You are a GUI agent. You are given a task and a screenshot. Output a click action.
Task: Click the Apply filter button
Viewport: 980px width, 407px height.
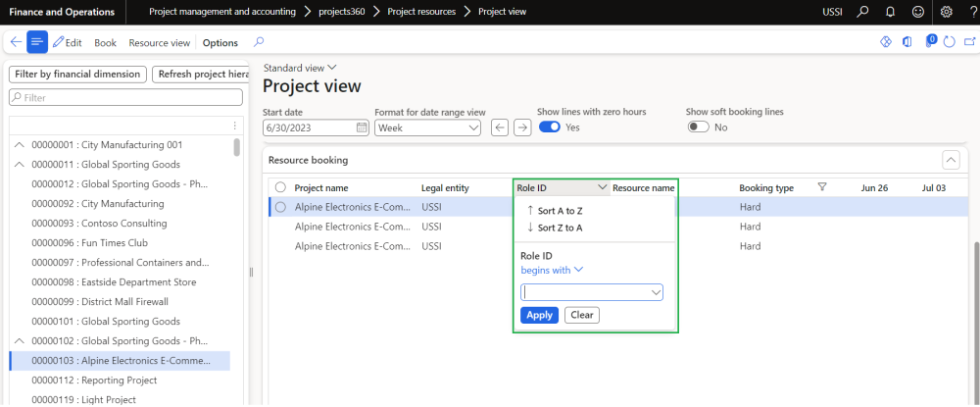click(x=539, y=315)
